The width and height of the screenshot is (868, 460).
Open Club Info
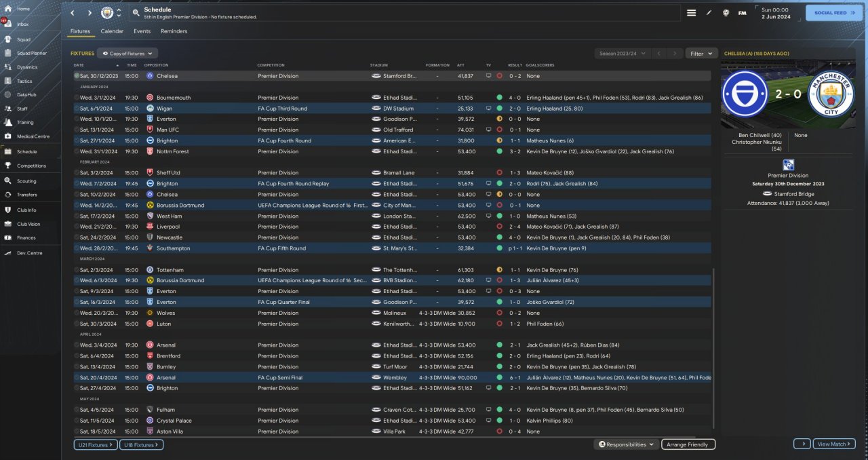click(26, 210)
